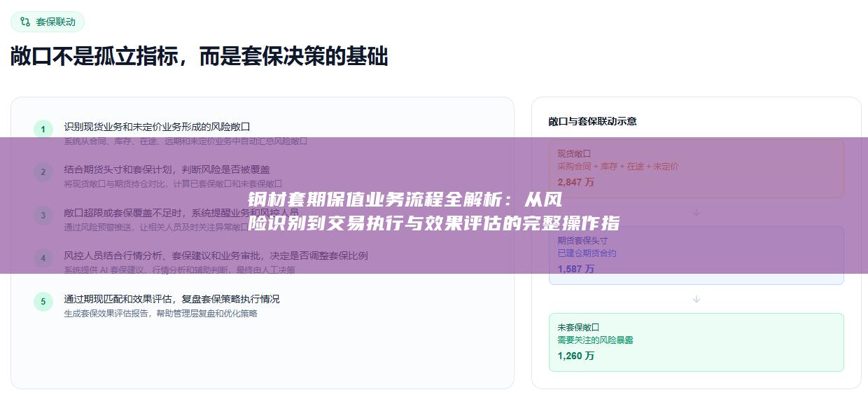
Task: Click 需要关注的风险暴露 text
Action: click(x=595, y=340)
